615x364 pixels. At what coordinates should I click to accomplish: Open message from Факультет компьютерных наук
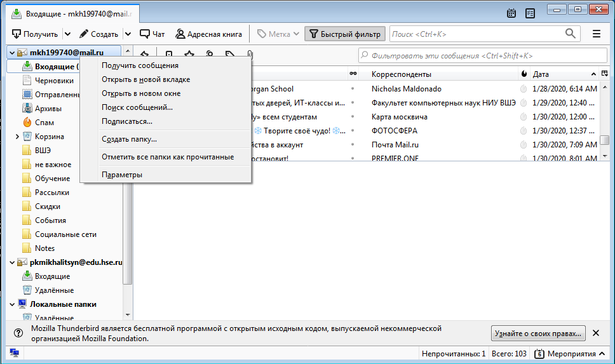pos(443,103)
